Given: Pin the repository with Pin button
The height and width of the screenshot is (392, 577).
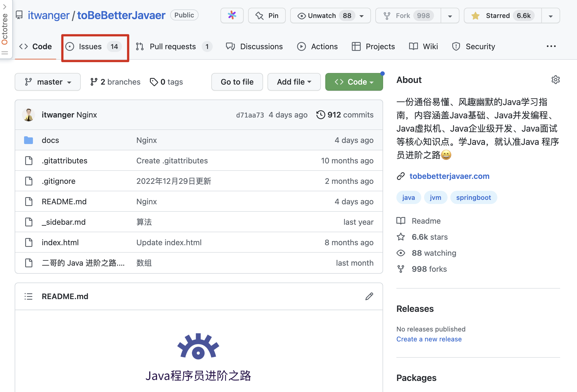Looking at the screenshot, I should tap(267, 15).
